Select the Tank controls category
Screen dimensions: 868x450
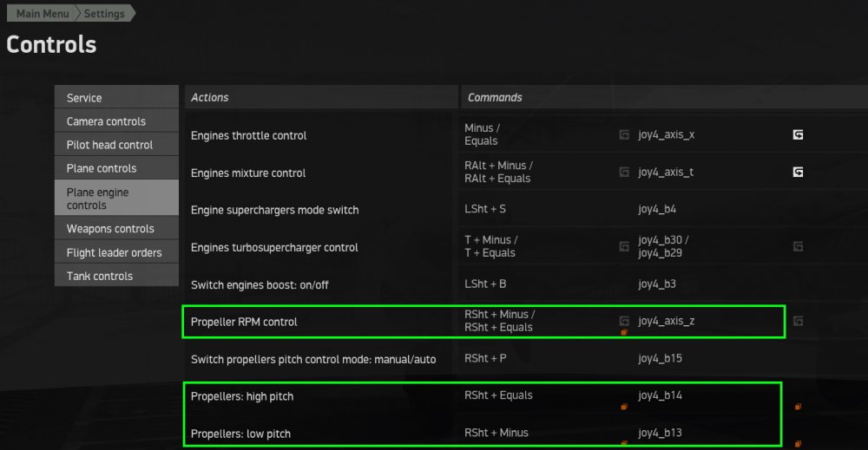[x=116, y=276]
